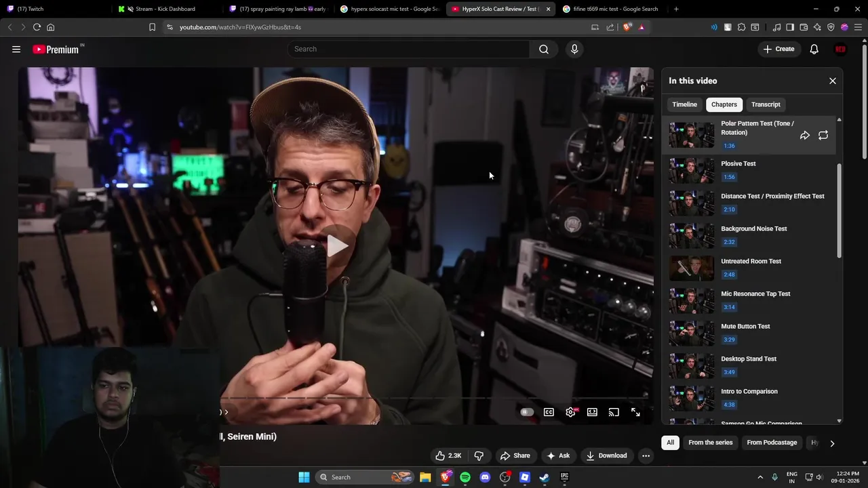Image resolution: width=868 pixels, height=488 pixels.
Task: Click the 3:49 Desktop Stand Test timestamp
Action: coord(729,372)
